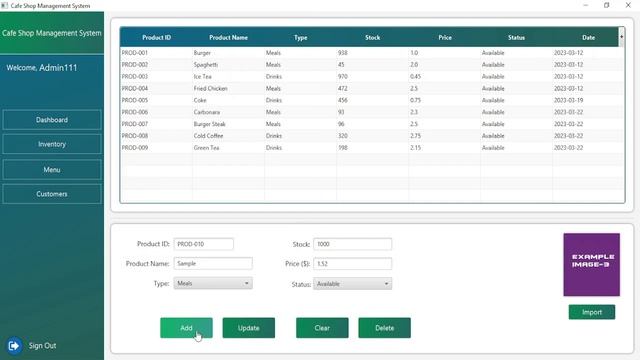Click the Example Image-3 product thumbnail
This screenshot has width=640, height=360.
[x=591, y=264]
